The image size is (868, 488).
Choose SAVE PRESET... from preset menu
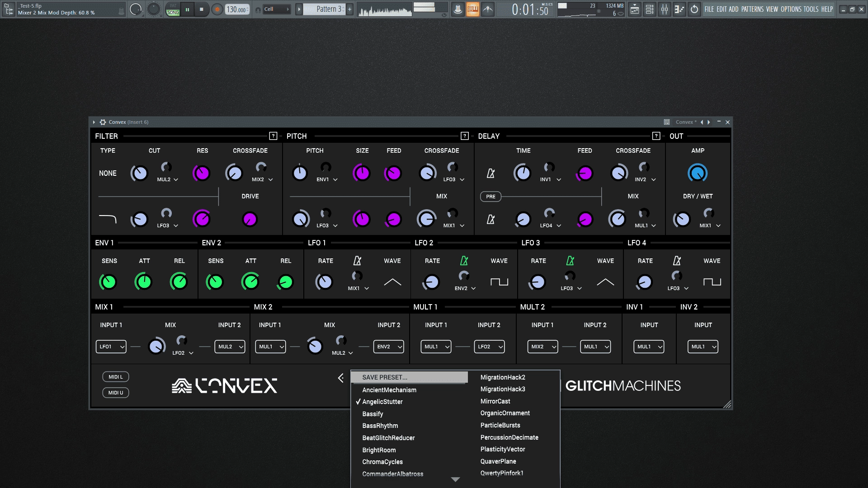pyautogui.click(x=409, y=377)
